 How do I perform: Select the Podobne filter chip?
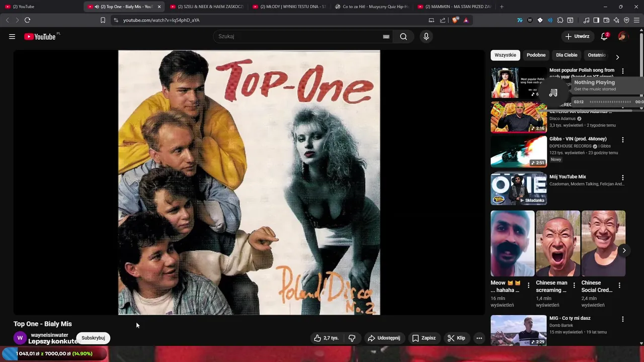(536, 55)
